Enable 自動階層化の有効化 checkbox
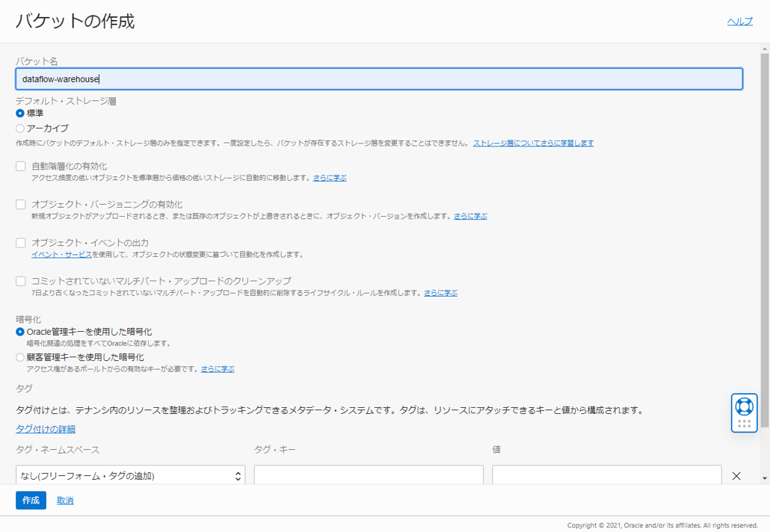This screenshot has height=532, width=770. coord(21,166)
